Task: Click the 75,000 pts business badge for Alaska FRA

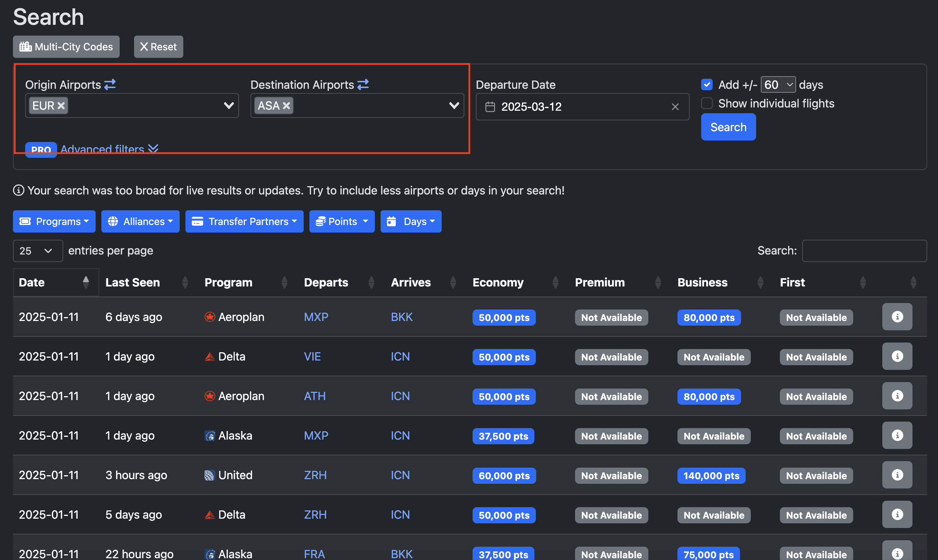Action: [708, 554]
